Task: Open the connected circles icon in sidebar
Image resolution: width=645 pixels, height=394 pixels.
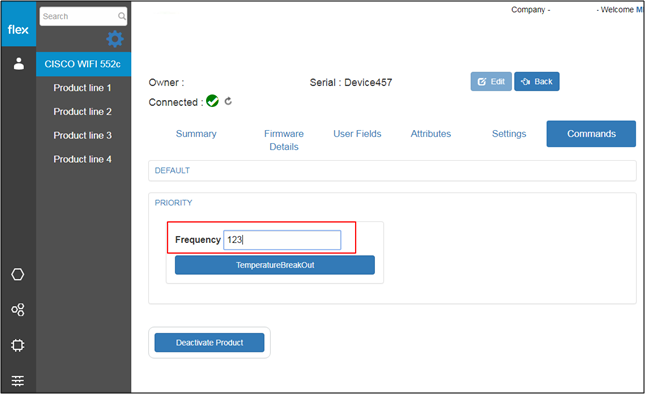Action: click(x=18, y=309)
